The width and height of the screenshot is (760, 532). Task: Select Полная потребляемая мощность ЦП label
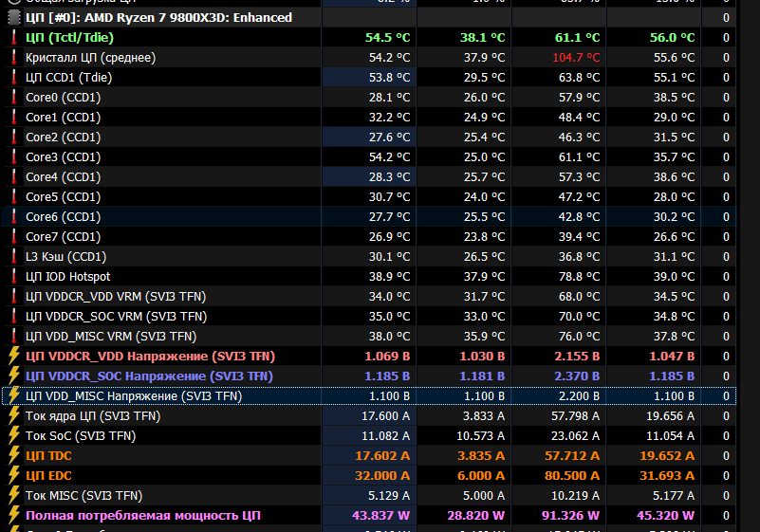click(143, 516)
